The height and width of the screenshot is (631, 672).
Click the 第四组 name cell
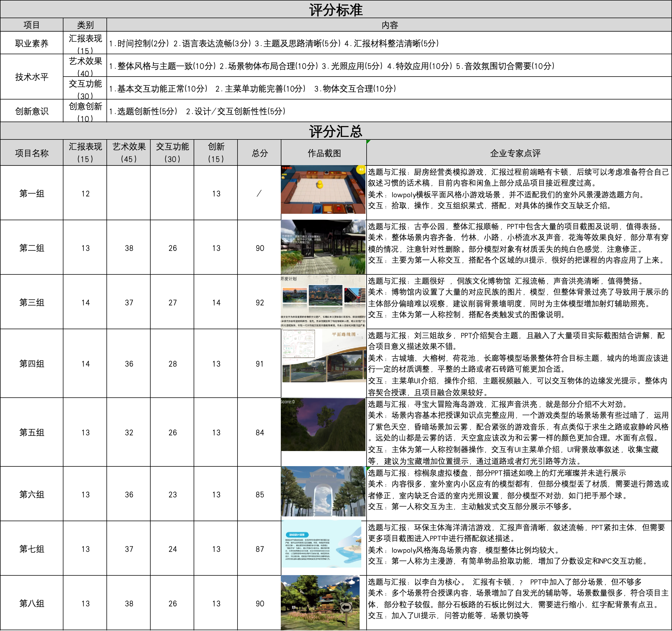click(x=32, y=363)
